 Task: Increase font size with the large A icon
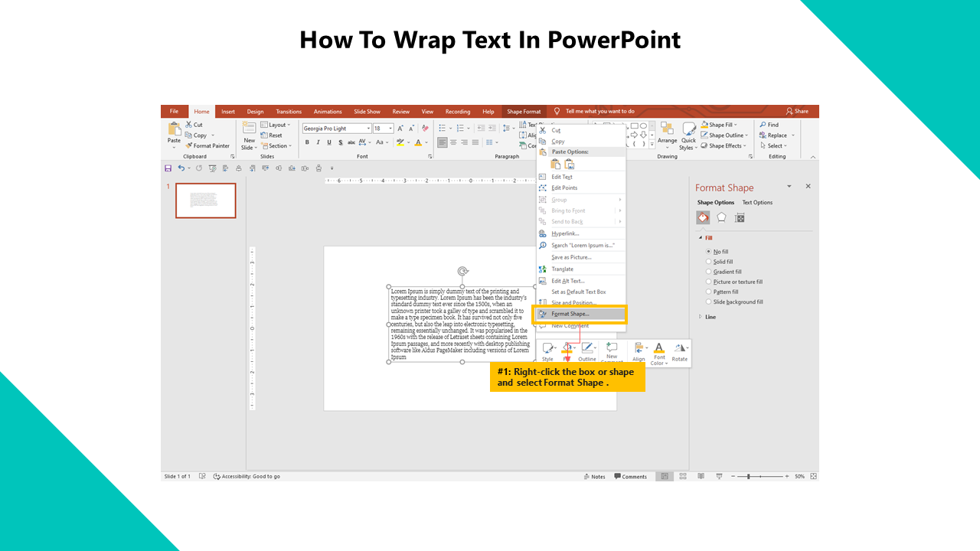click(x=400, y=129)
